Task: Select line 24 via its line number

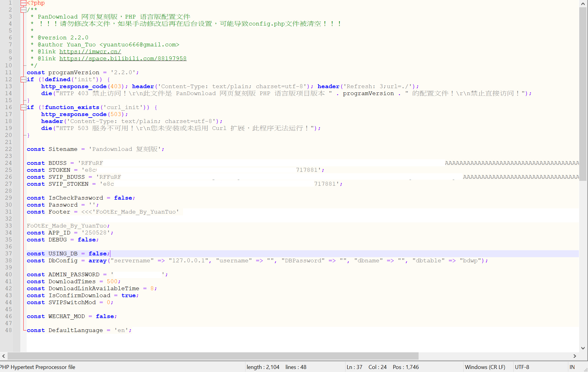Action: pos(9,163)
